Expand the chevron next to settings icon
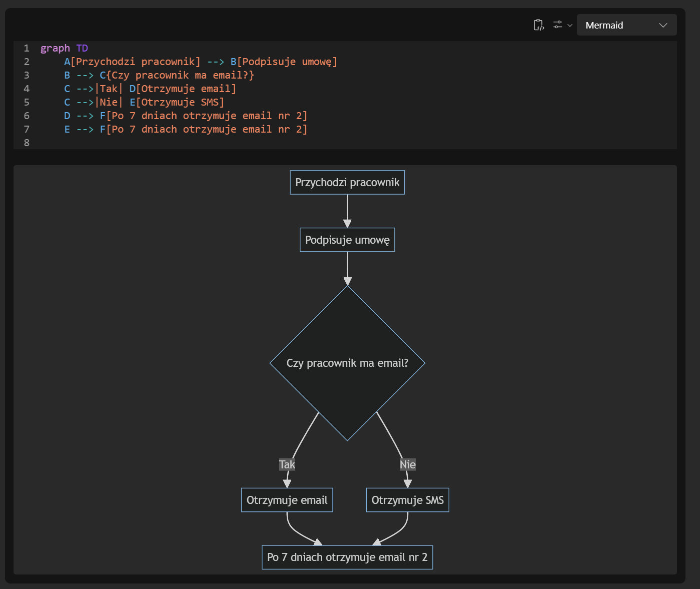Viewport: 700px width, 589px height. 570,25
